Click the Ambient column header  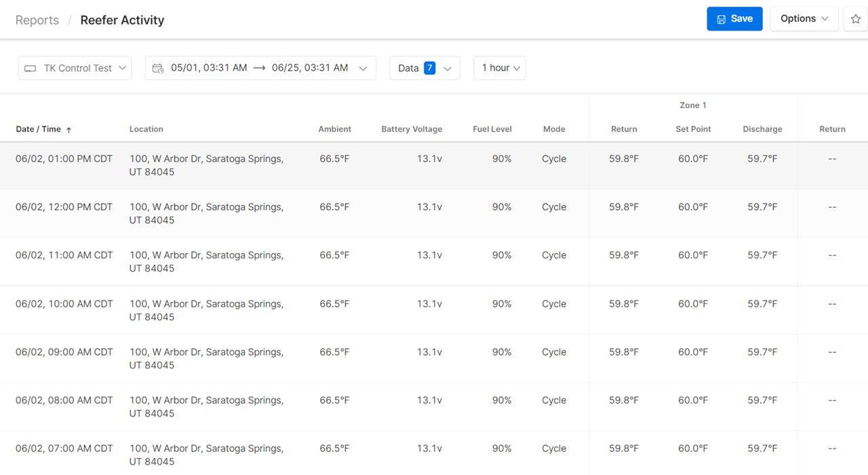335,129
